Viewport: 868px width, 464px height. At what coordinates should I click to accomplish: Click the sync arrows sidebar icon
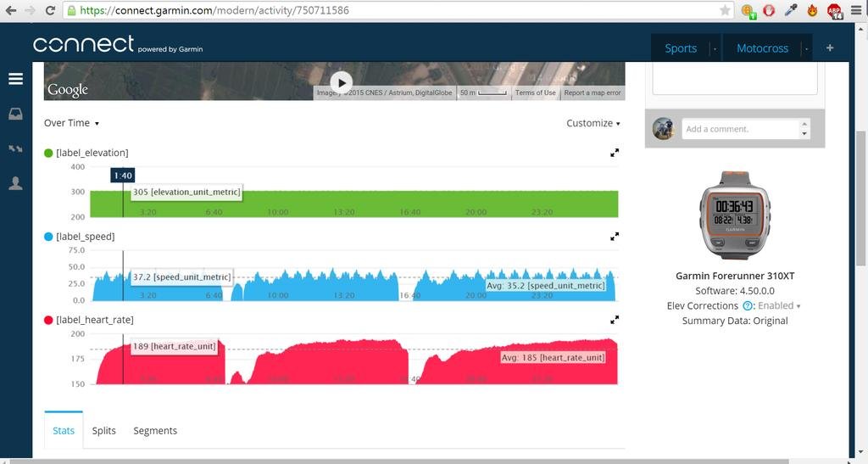(x=15, y=148)
